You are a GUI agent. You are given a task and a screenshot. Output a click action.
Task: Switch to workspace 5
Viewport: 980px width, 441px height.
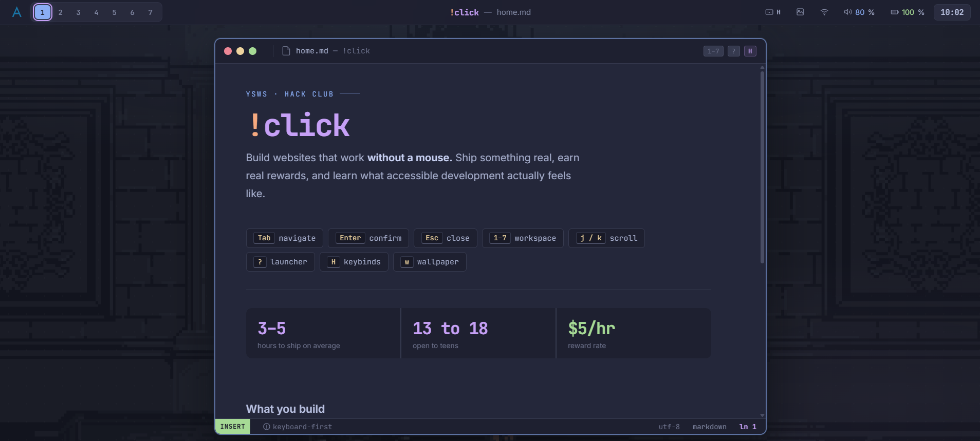pyautogui.click(x=115, y=12)
